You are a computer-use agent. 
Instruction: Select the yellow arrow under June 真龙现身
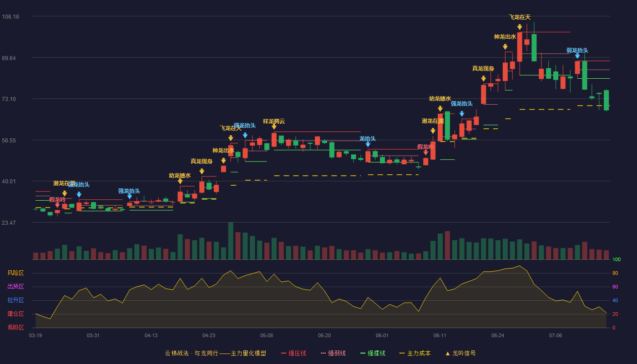coord(483,79)
